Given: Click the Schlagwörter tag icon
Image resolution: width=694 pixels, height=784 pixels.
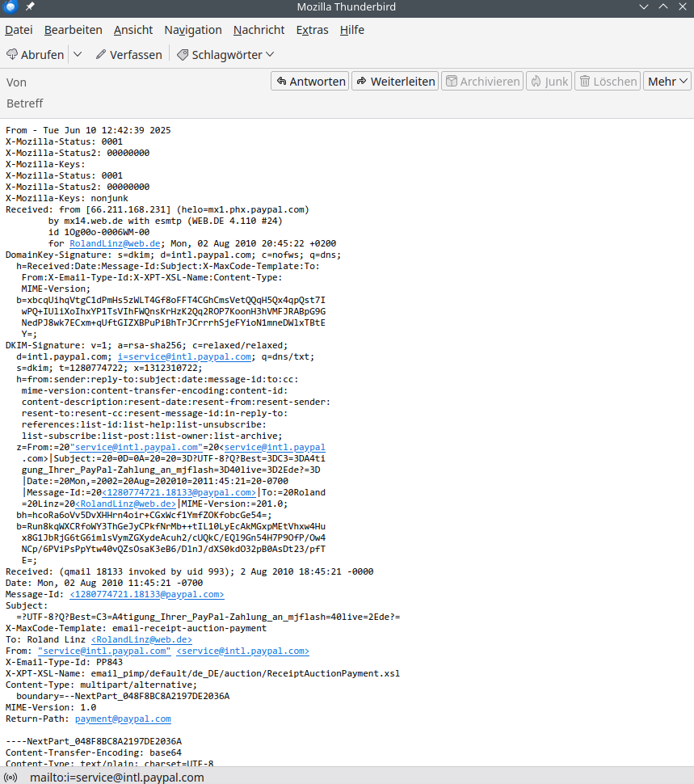Looking at the screenshot, I should tap(183, 54).
